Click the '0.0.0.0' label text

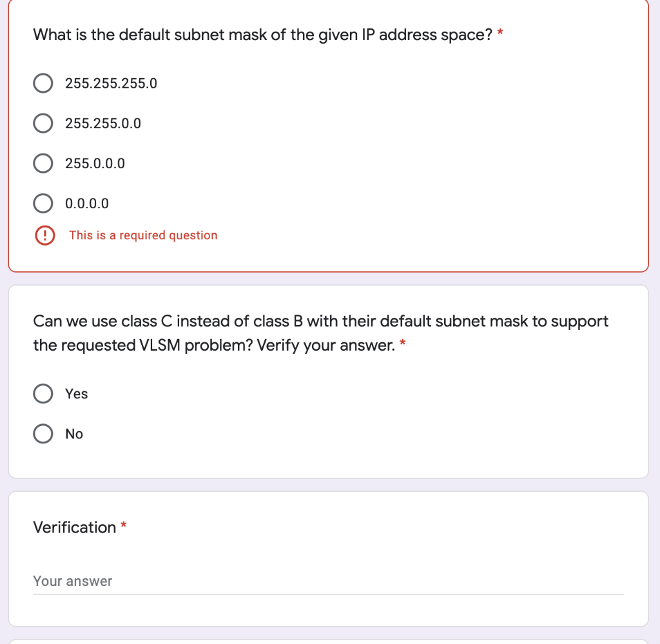(87, 204)
